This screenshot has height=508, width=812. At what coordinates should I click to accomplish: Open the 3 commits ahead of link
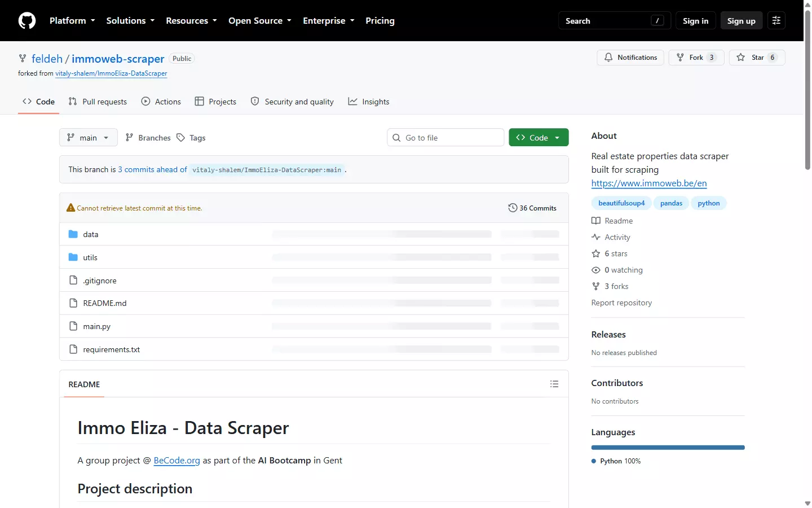pyautogui.click(x=152, y=169)
